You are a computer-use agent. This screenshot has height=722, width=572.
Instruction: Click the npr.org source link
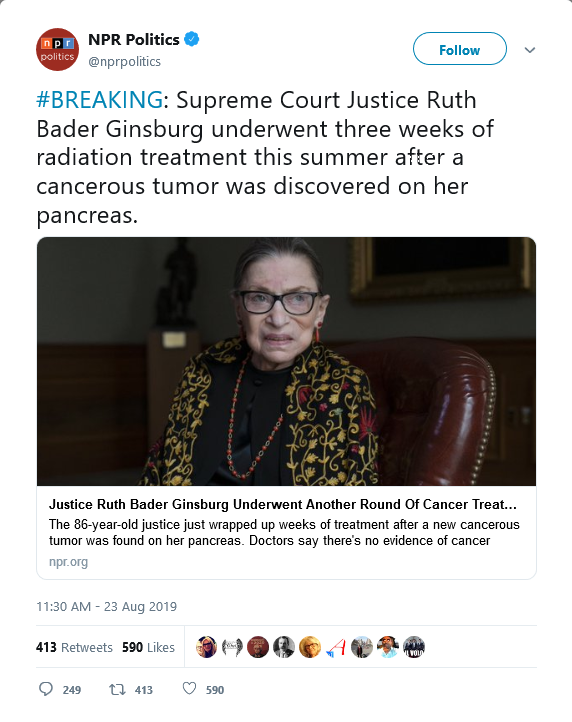[68, 562]
